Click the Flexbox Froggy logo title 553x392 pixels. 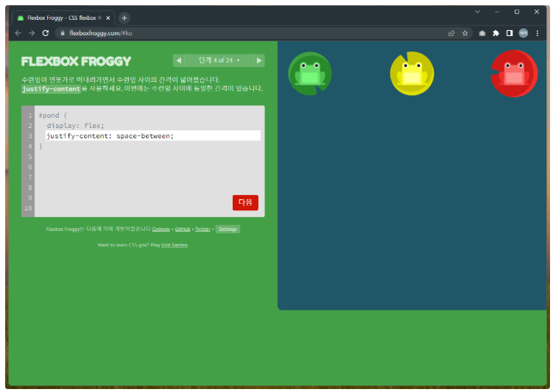coord(76,62)
